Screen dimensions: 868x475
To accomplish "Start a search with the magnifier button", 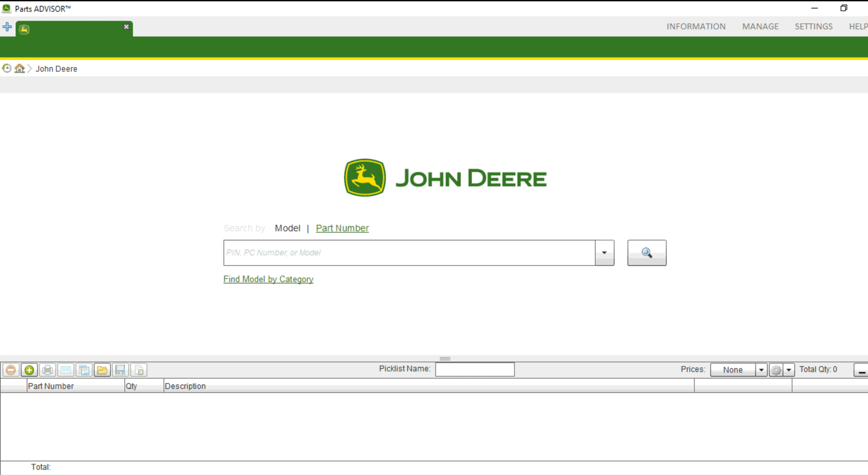I will tap(646, 253).
